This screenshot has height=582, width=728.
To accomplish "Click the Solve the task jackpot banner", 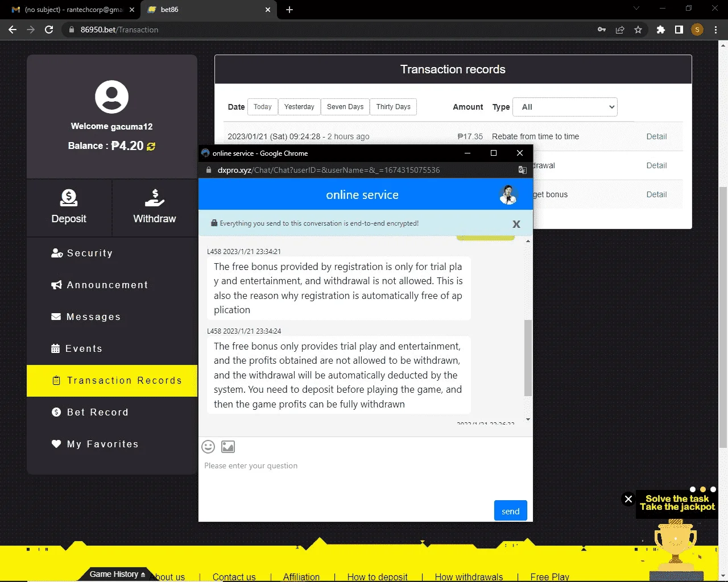I will point(677,503).
